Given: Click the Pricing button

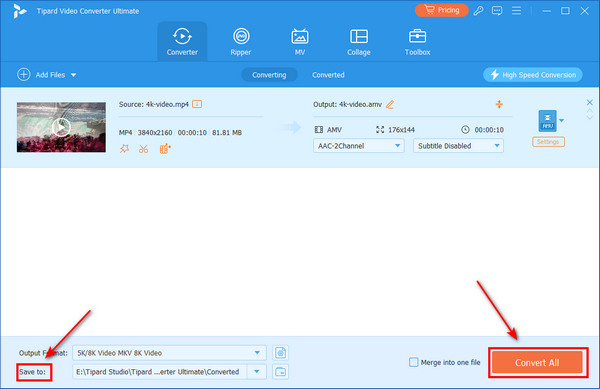Looking at the screenshot, I should 442,10.
